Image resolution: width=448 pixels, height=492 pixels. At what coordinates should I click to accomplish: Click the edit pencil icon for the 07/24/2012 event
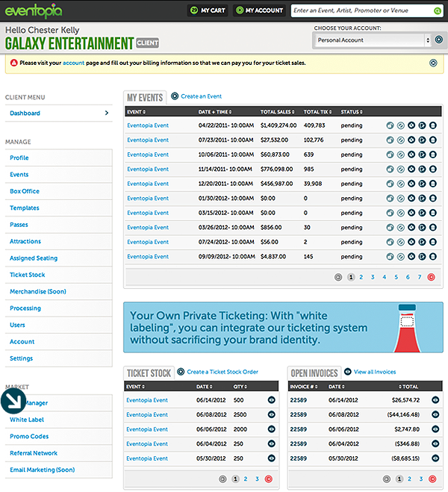[x=423, y=242]
